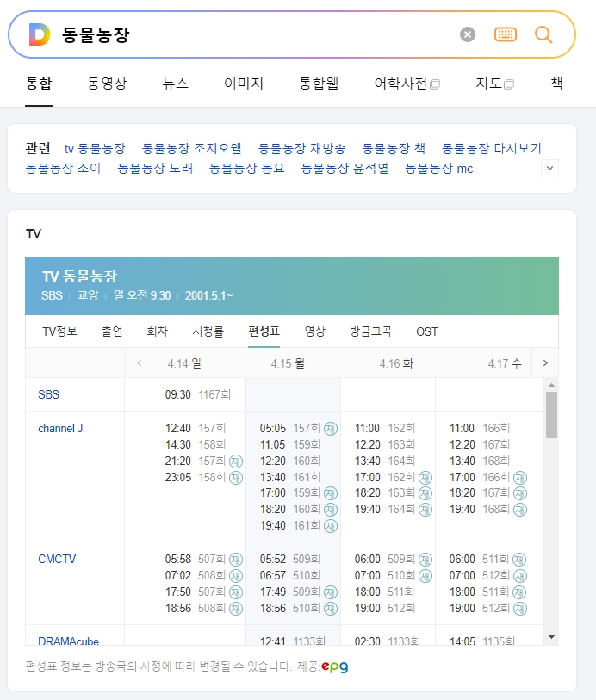Click CMCTV 18:00 511회 Tuesday entry
Viewport: 596px width, 700px height.
385,592
